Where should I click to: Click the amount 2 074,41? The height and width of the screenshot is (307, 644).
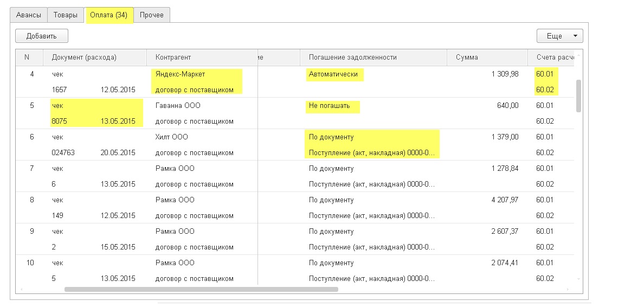pyautogui.click(x=505, y=263)
